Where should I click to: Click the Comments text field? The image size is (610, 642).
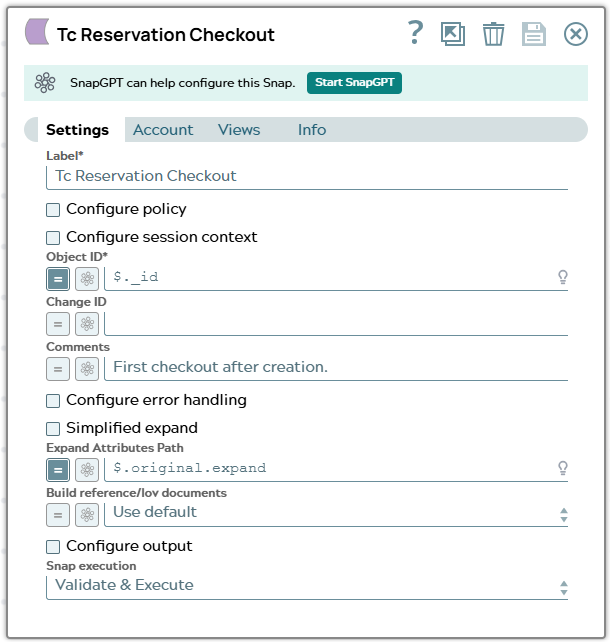[x=336, y=368]
